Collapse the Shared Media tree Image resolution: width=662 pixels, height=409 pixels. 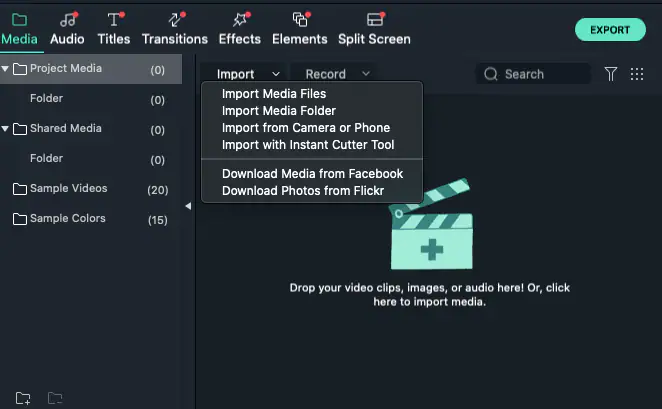pyautogui.click(x=6, y=129)
